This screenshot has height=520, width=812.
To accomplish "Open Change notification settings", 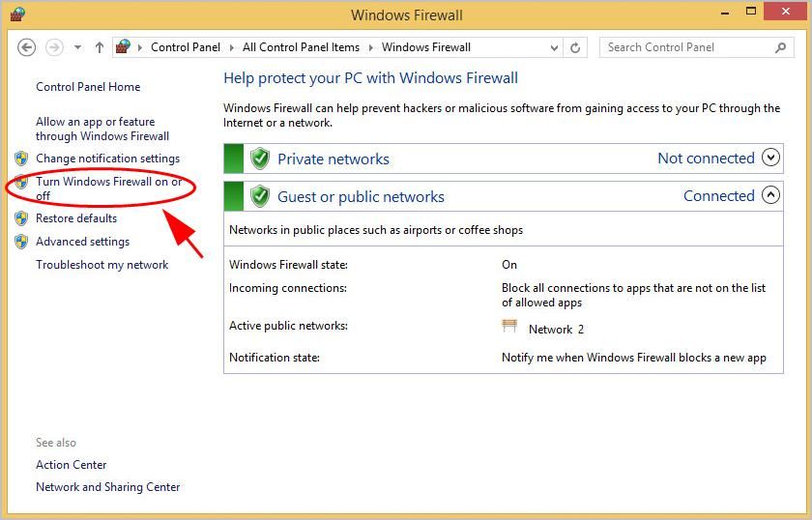I will click(107, 159).
